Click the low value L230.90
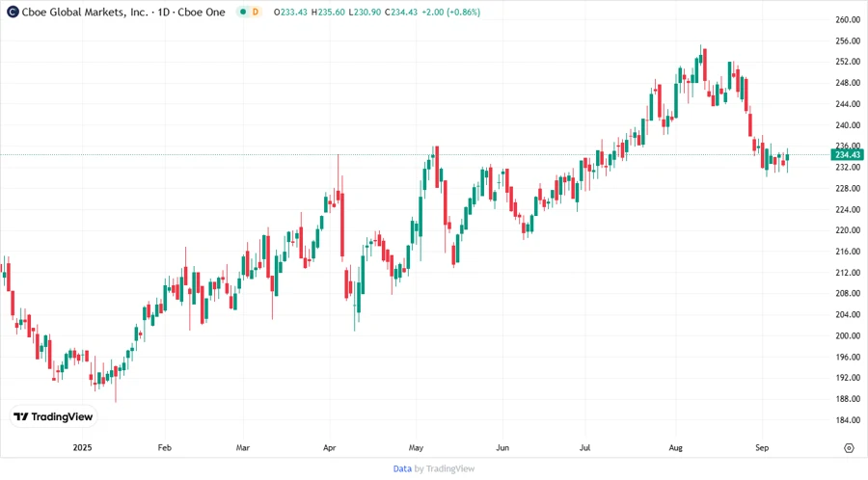The width and height of the screenshot is (868, 480). (365, 12)
